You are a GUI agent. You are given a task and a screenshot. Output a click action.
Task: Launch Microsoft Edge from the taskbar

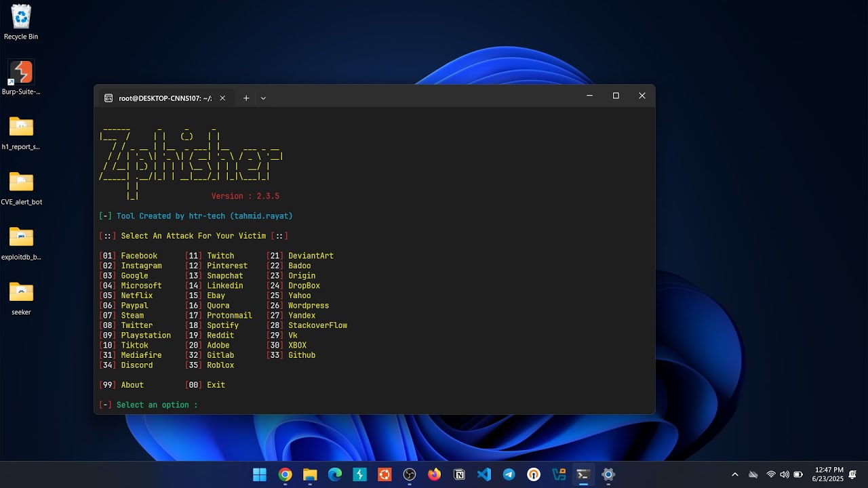(x=335, y=474)
